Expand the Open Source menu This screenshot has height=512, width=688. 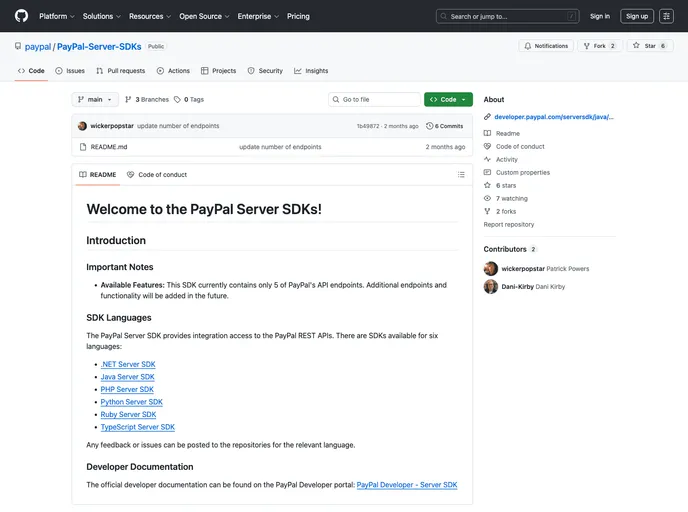tap(204, 16)
